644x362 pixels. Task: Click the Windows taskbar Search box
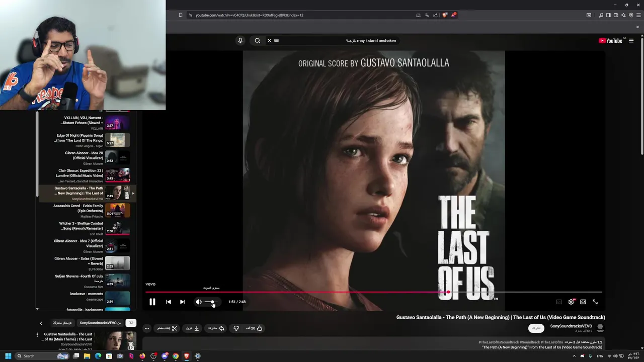tap(43, 356)
